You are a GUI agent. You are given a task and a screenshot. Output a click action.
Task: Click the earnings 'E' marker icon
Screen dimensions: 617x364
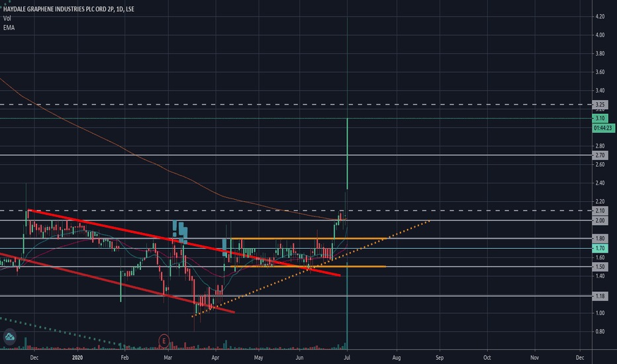coord(164,341)
